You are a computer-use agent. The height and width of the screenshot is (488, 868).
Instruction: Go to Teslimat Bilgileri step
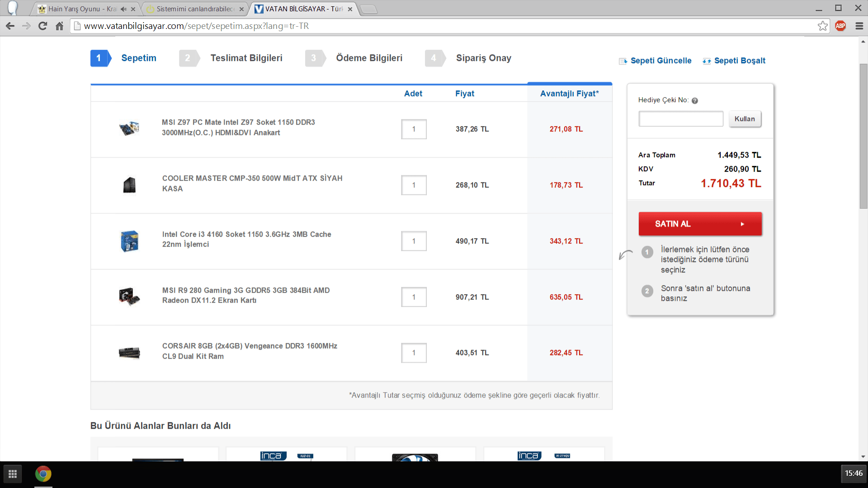point(246,58)
